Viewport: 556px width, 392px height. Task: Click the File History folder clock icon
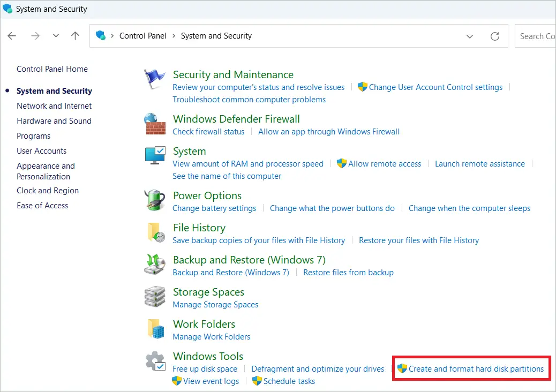click(156, 232)
